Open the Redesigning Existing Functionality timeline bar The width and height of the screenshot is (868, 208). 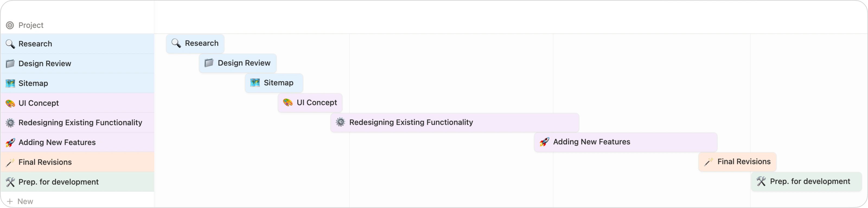tap(455, 122)
